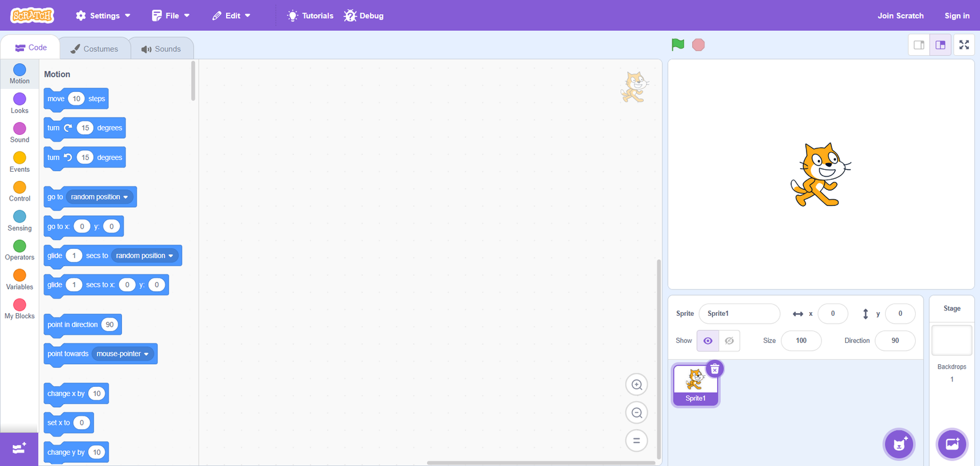Image resolution: width=980 pixels, height=466 pixels.
Task: Zoom in on the code workspace
Action: click(636, 385)
